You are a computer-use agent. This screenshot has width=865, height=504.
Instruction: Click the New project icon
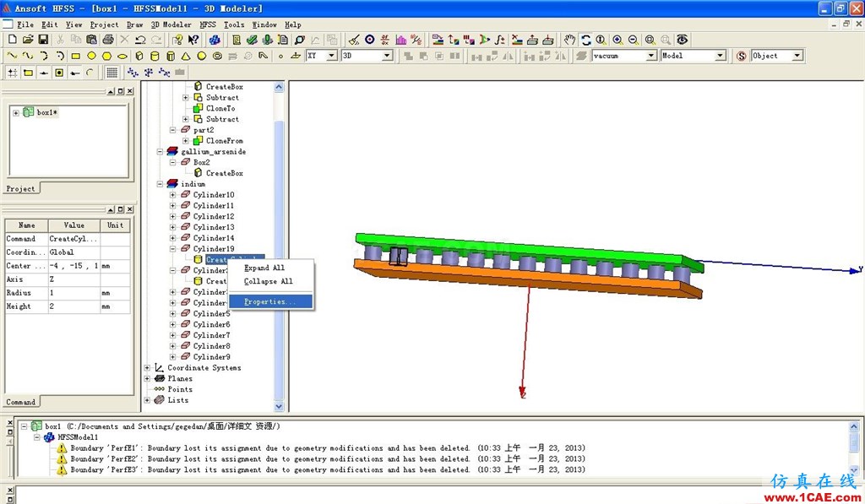(12, 40)
